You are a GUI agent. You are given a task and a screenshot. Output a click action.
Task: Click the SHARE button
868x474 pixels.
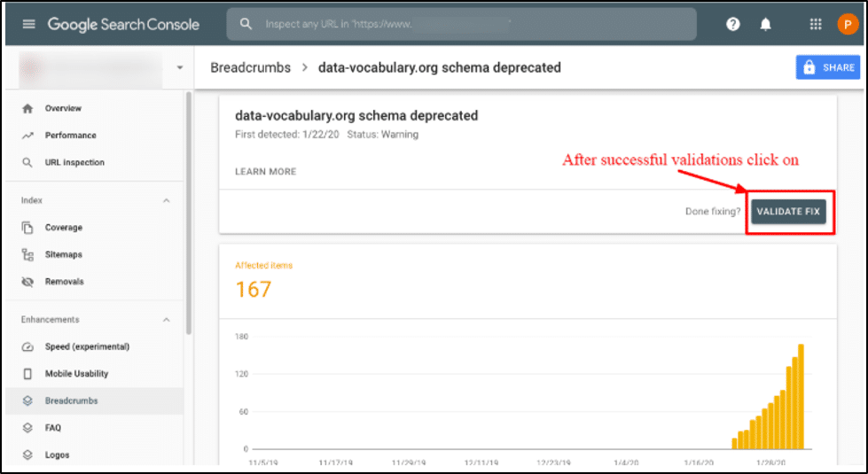click(827, 67)
